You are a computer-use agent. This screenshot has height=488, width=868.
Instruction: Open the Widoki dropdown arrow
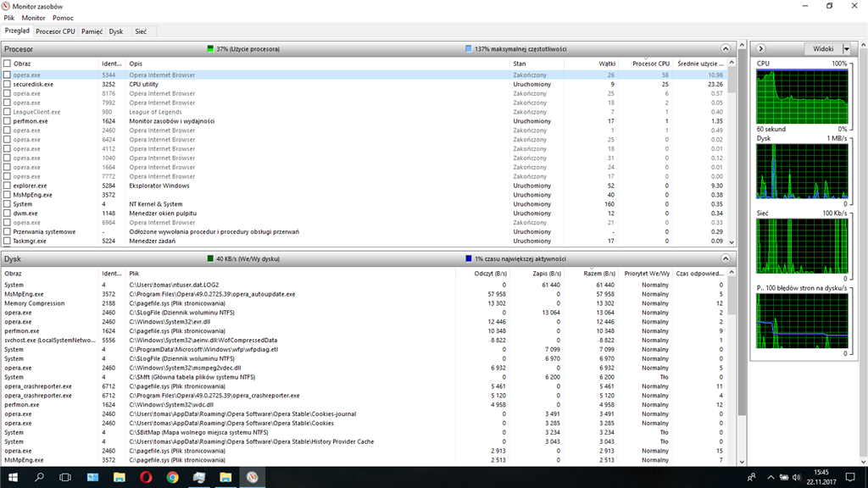coord(847,48)
